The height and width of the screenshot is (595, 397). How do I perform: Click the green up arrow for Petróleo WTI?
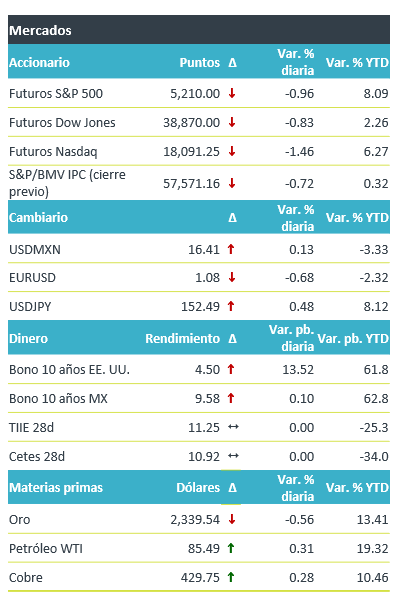[x=231, y=548]
